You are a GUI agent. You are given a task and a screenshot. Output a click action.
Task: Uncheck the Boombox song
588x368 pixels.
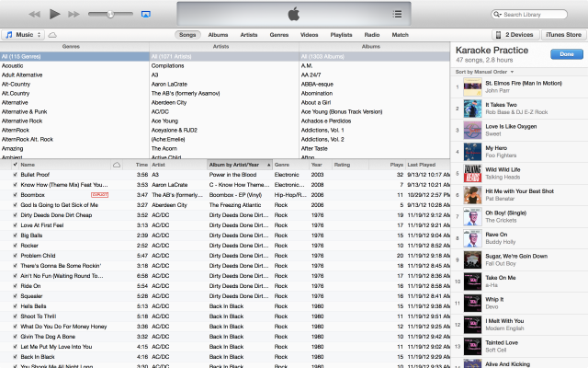15,195
